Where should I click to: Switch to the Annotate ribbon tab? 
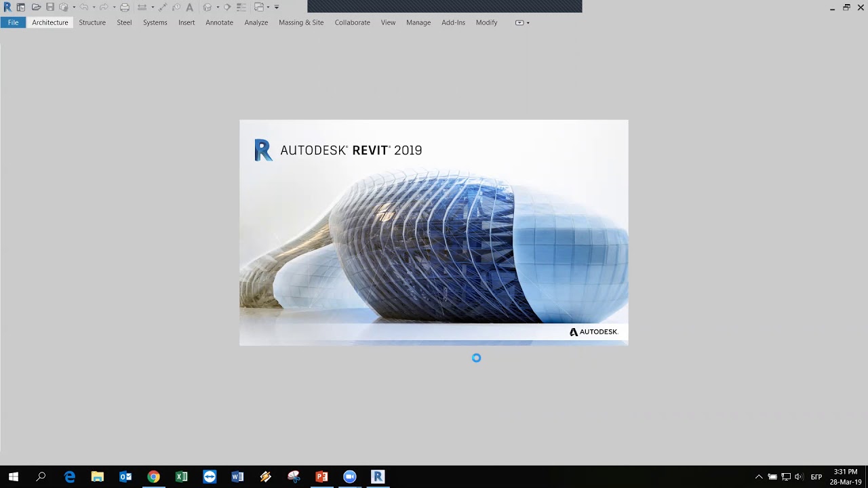click(219, 22)
